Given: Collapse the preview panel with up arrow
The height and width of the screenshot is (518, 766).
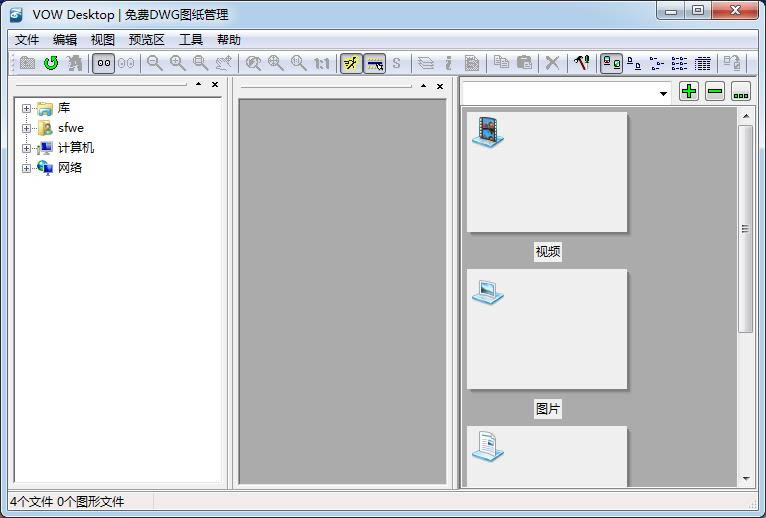Looking at the screenshot, I should [x=424, y=86].
